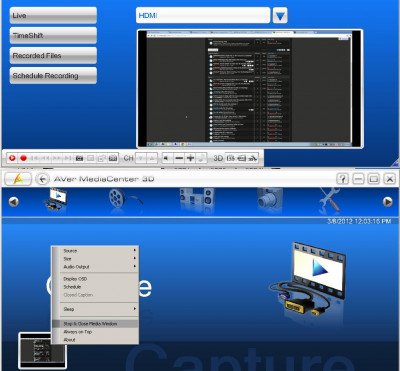Select the speakers music category icon
Viewport: 400px width, 371px height.
[x=197, y=199]
